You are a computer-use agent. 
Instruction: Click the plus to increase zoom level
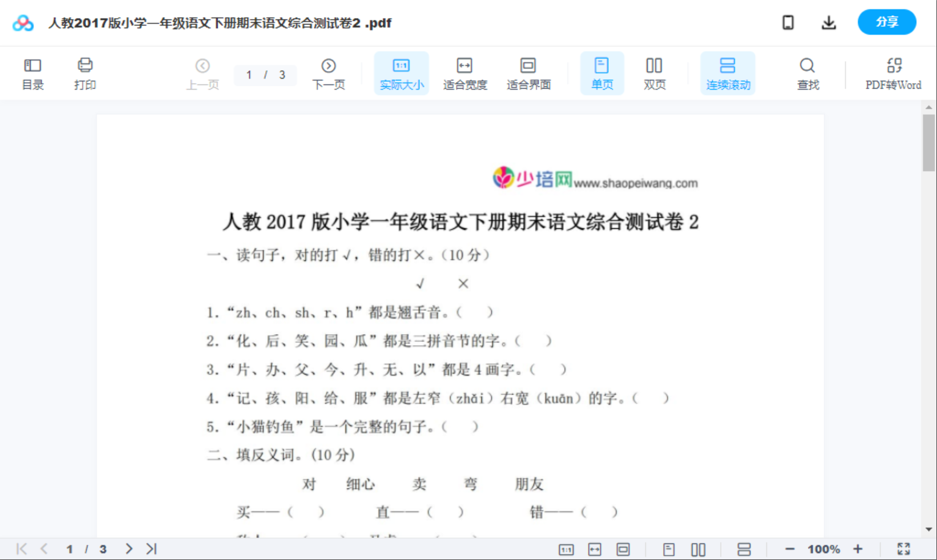point(859,548)
